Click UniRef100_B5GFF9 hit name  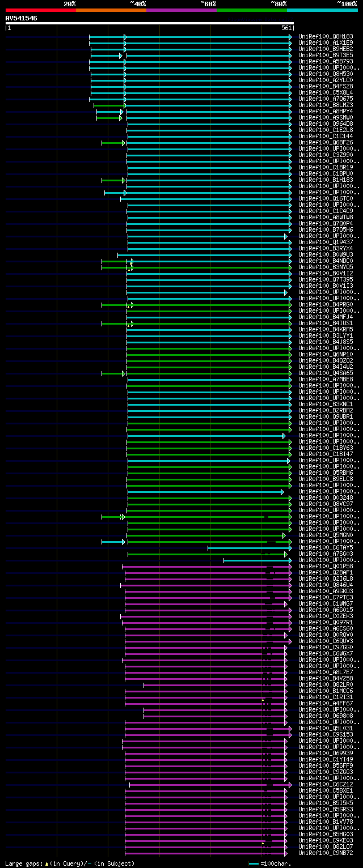pyautogui.click(x=326, y=765)
